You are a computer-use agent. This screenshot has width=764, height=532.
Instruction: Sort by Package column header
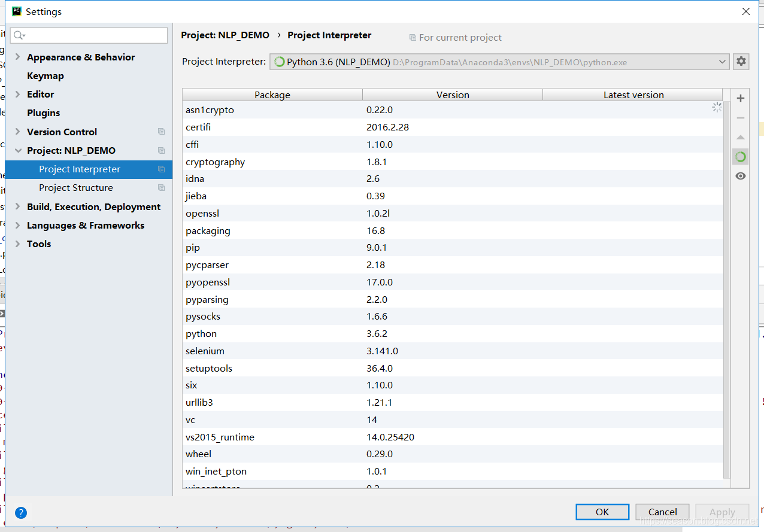point(272,95)
